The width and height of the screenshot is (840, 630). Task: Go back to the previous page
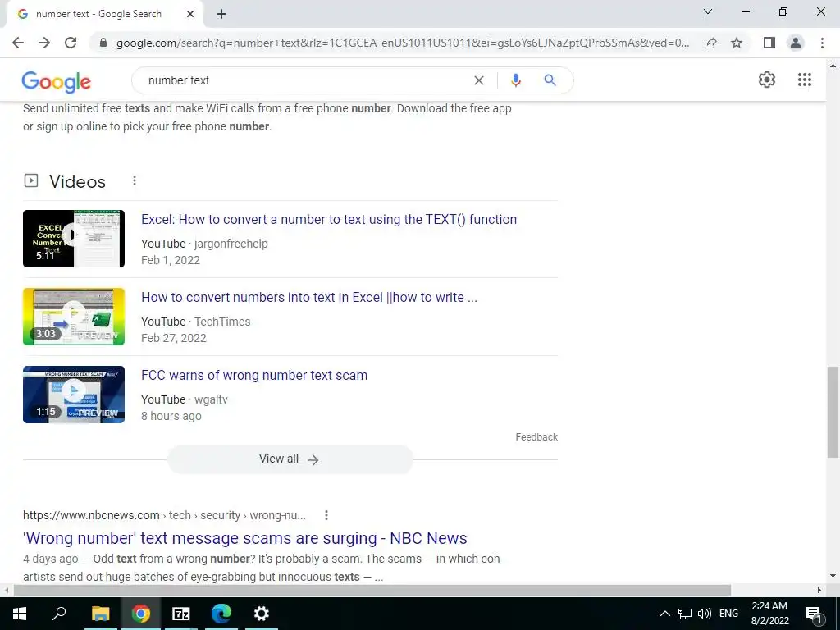click(x=18, y=43)
